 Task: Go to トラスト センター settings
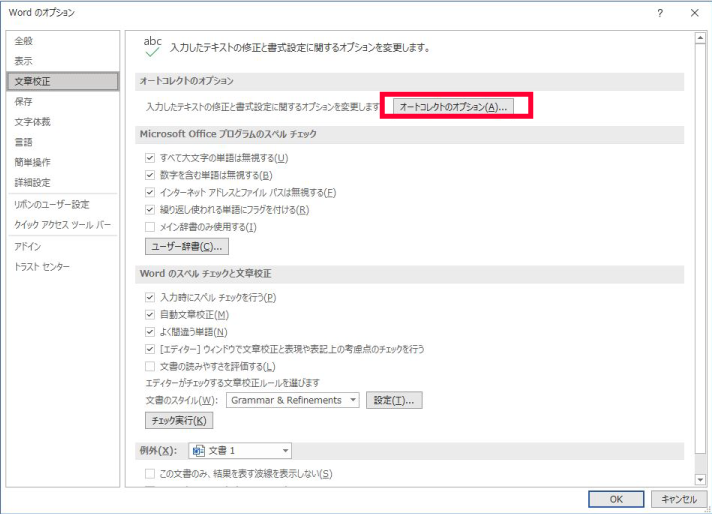(42, 267)
